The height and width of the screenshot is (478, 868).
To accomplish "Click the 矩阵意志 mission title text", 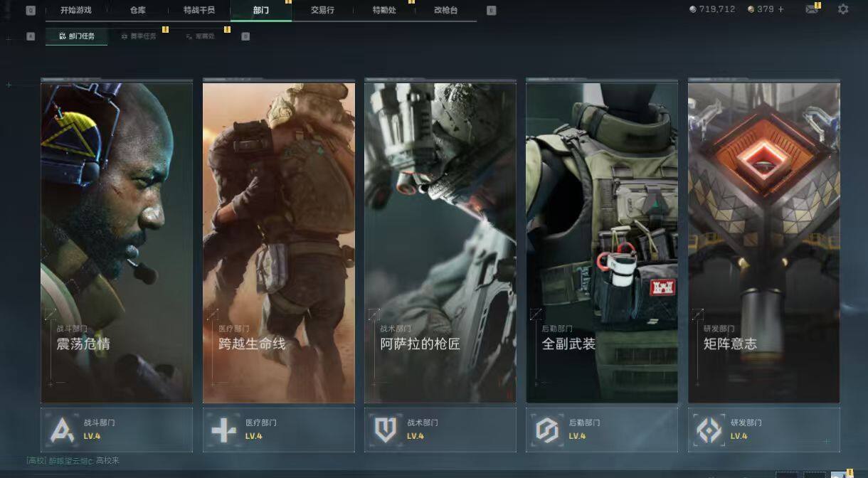I will [730, 344].
